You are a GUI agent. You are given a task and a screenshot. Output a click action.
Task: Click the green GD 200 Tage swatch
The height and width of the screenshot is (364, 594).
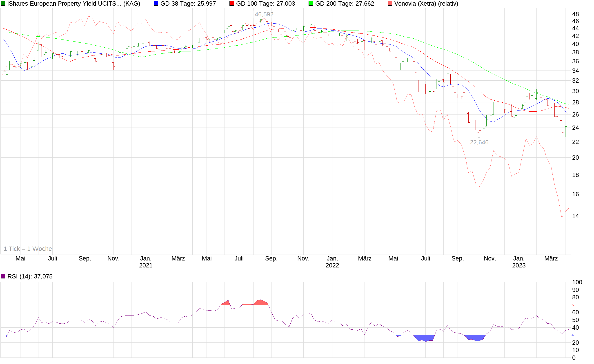coord(311,4)
